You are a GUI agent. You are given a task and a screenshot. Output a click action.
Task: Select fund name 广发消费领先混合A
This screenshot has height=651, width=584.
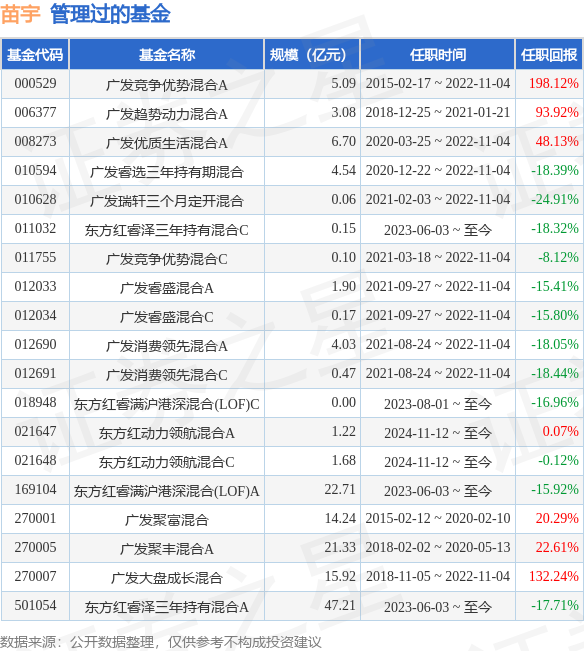tap(166, 347)
